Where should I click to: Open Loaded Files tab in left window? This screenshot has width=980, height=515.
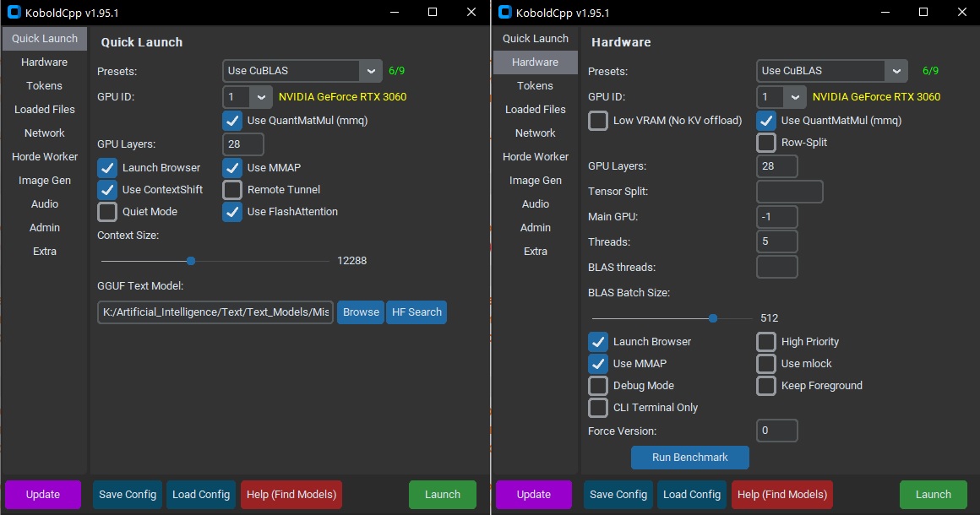(x=45, y=110)
